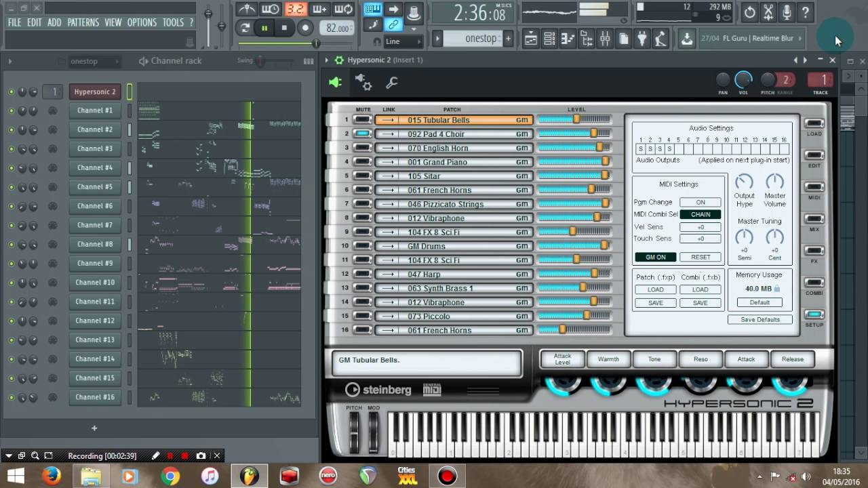Open the FILE menu
This screenshot has width=868, height=488.
(x=14, y=22)
